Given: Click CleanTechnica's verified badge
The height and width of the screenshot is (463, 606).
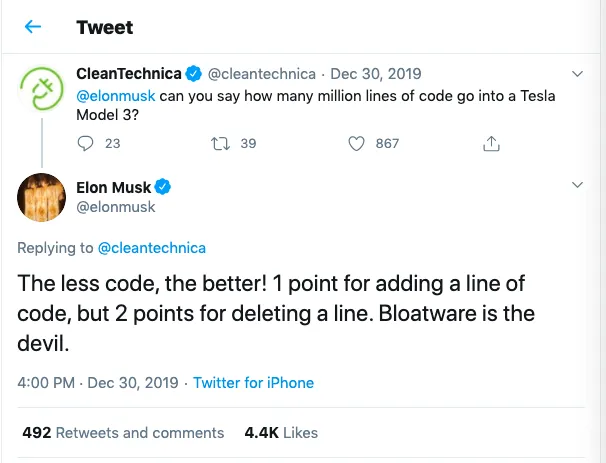Looking at the screenshot, I should tap(195, 74).
